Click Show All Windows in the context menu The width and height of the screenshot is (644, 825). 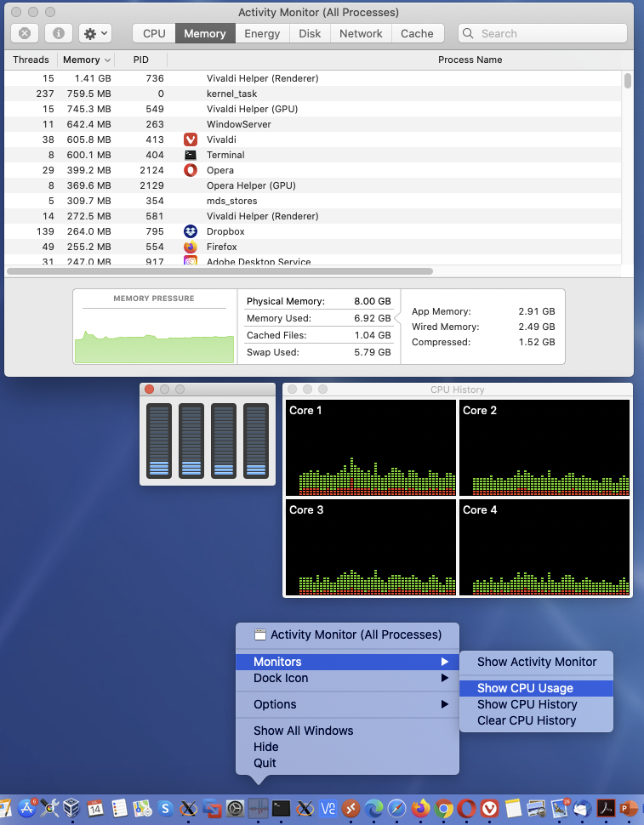tap(303, 731)
